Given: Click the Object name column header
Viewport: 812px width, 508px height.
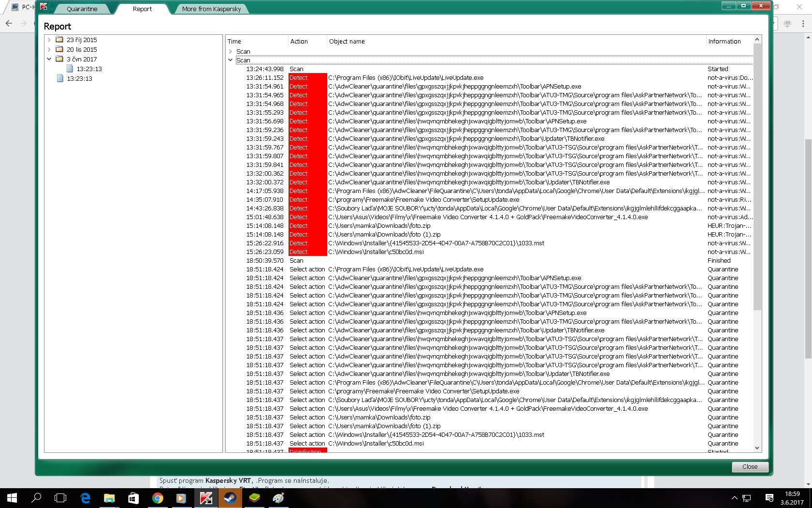Looking at the screenshot, I should [516, 42].
